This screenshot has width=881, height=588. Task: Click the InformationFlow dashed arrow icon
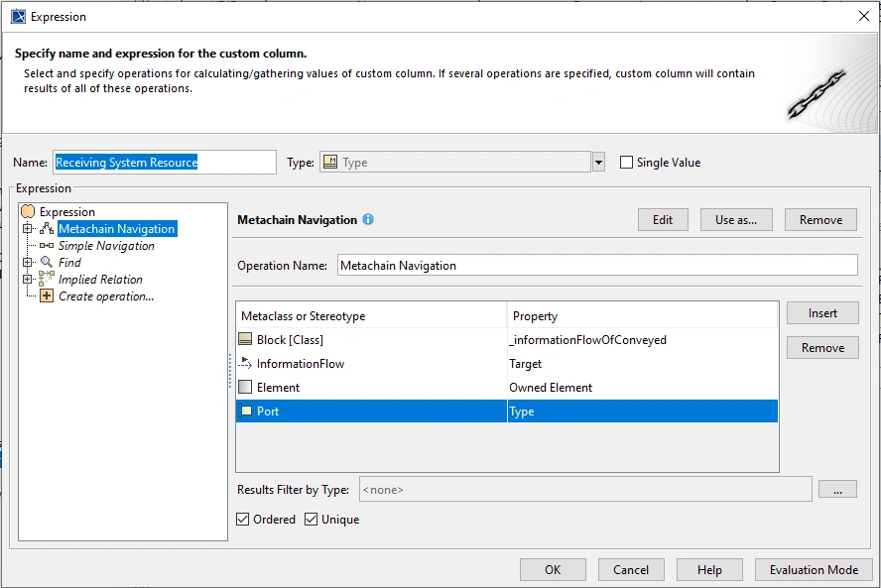pos(246,364)
